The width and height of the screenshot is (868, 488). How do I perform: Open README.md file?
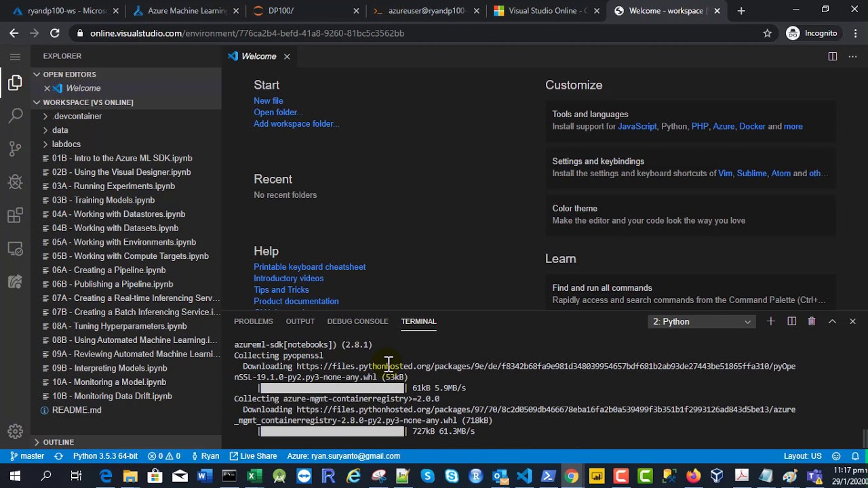[x=126, y=410]
